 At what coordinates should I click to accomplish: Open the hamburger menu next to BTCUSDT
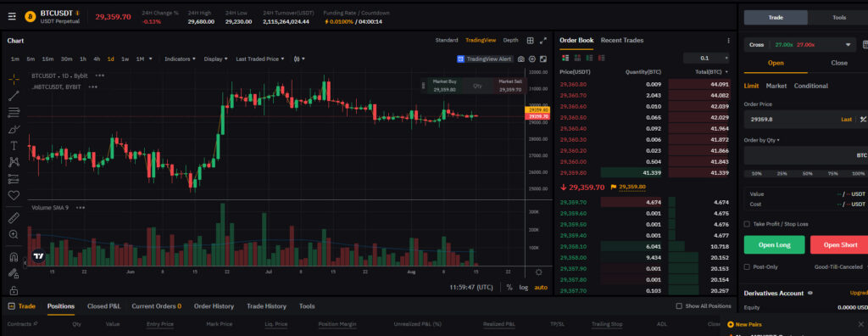12,17
